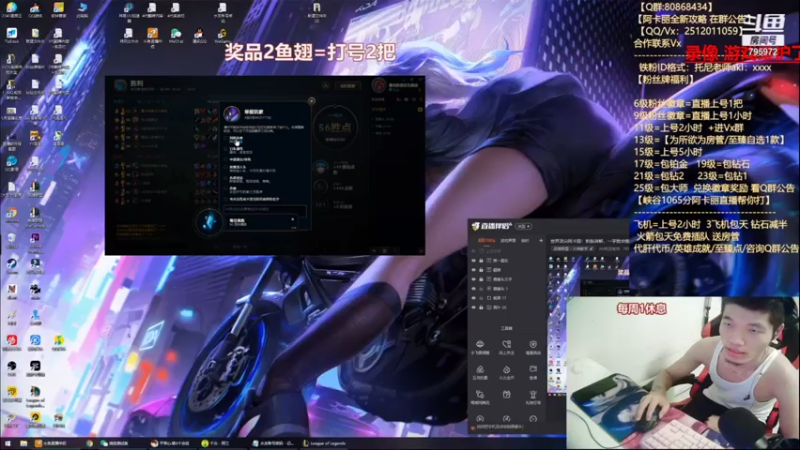Open first tool in third grid row
Image resolution: width=800 pixels, height=450 pixels.
coord(480,394)
